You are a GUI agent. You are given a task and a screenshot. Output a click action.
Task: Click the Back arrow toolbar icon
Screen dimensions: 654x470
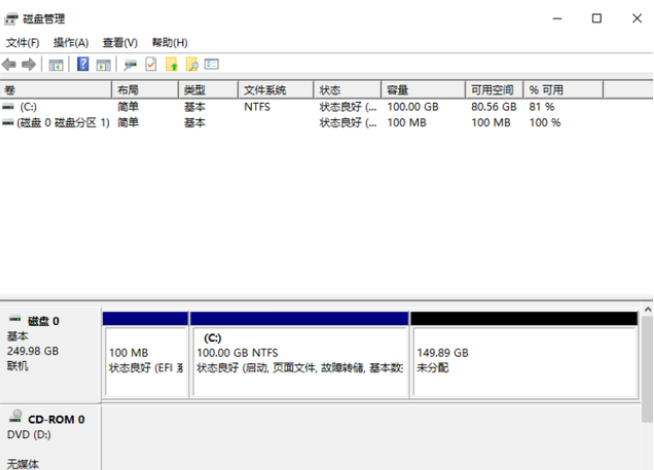coord(10,64)
